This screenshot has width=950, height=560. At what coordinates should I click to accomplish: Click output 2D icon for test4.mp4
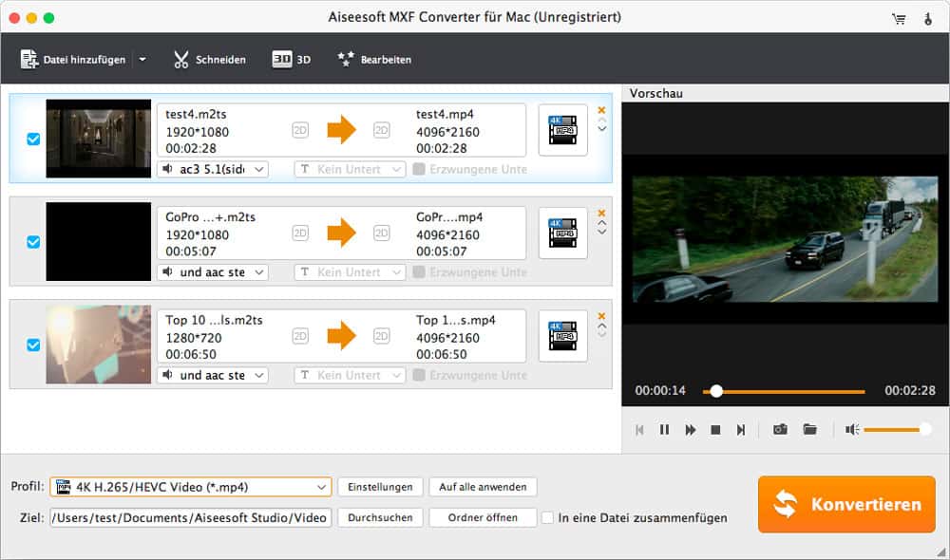382,130
